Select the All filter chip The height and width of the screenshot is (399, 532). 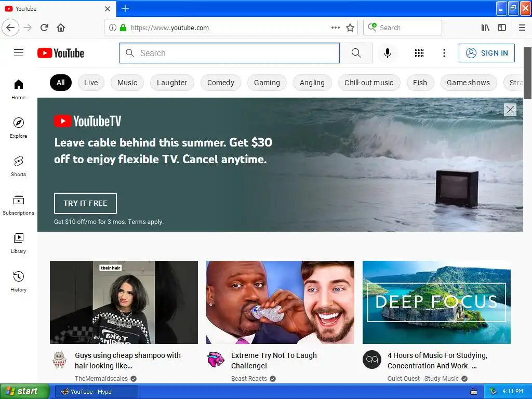point(61,83)
